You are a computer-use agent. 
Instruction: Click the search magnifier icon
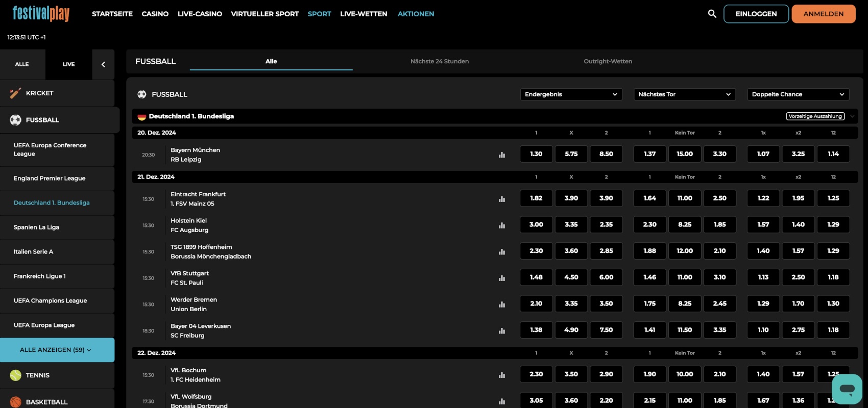[x=712, y=14]
